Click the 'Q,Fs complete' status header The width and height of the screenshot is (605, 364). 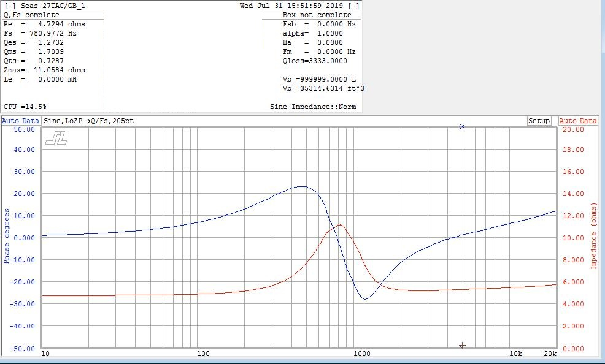[32, 15]
